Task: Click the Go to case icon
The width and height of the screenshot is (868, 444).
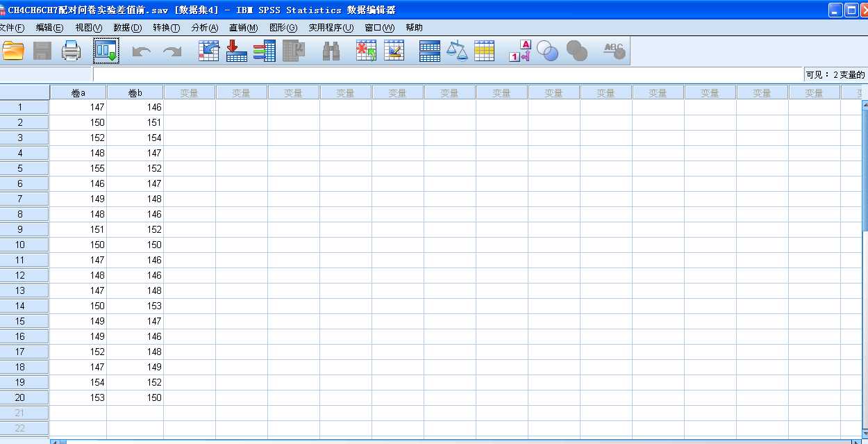Action: 209,51
